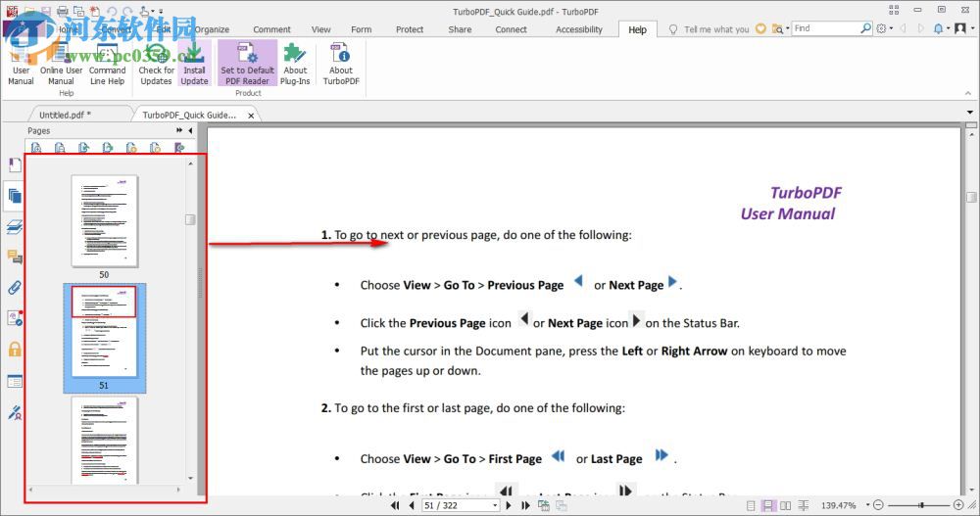Open the Layers panel in the sidebar

pos(15,227)
